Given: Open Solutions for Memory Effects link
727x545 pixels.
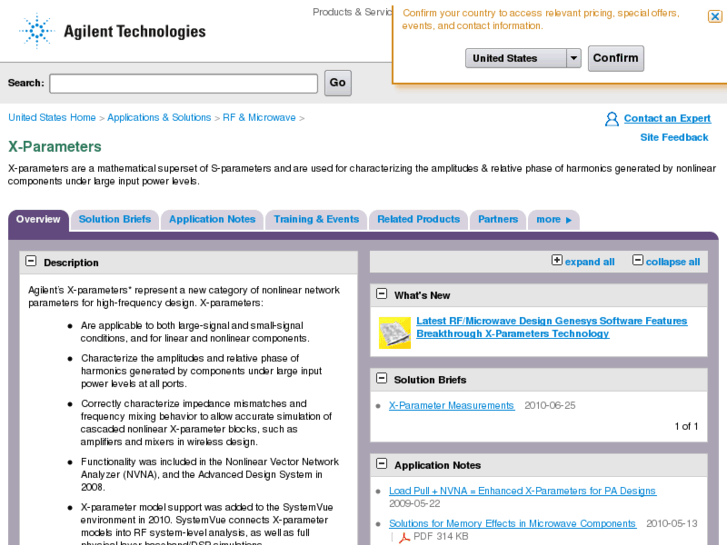Looking at the screenshot, I should pyautogui.click(x=513, y=524).
